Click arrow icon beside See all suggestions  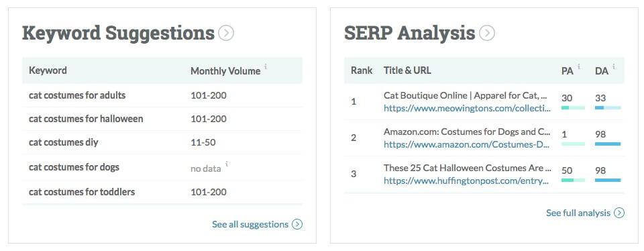[297, 224]
